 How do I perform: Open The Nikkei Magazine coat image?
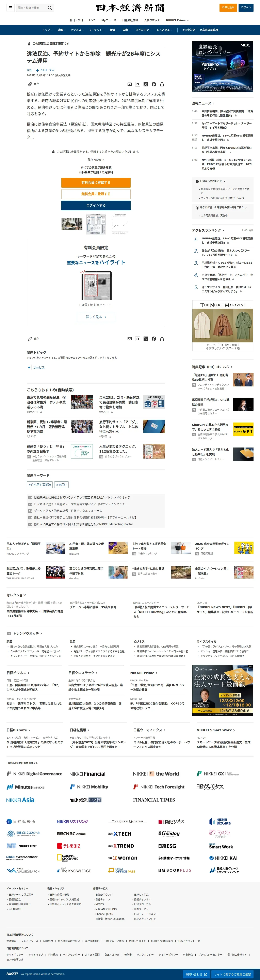(222, 325)
